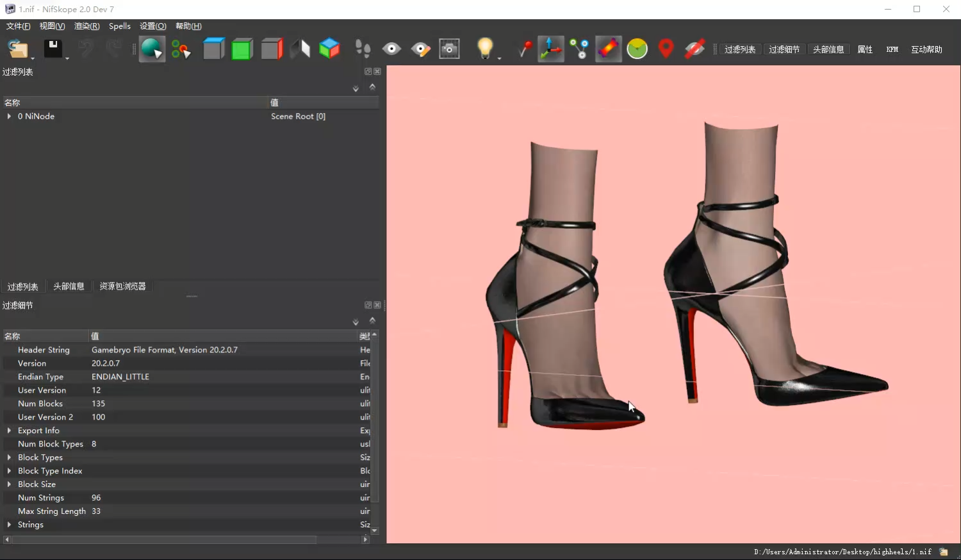The width and height of the screenshot is (961, 560).
Task: Click the down chevron in block list panel
Action: tap(356, 89)
